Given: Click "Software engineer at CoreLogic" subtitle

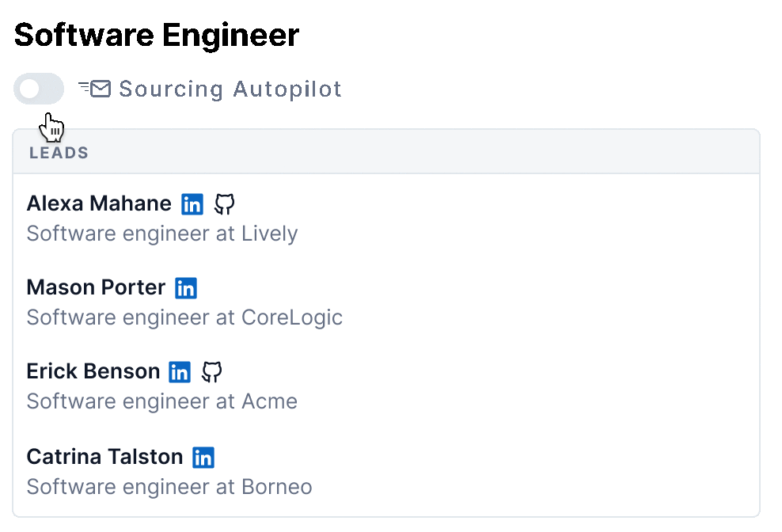Looking at the screenshot, I should 184,317.
